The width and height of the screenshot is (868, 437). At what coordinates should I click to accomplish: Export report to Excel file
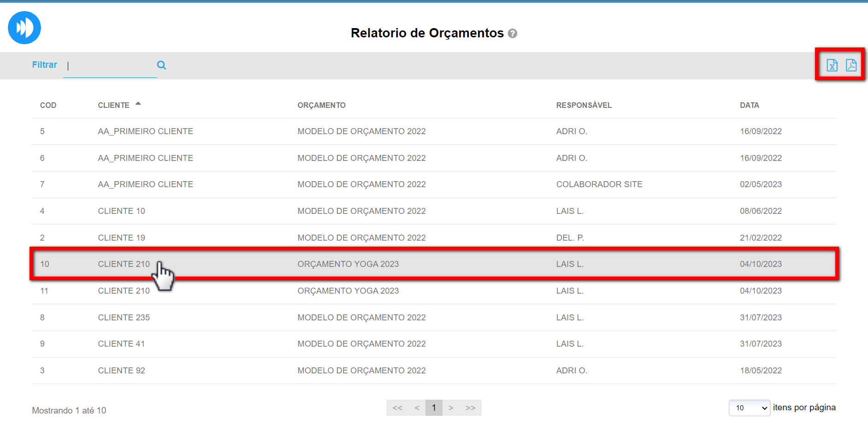pos(832,65)
